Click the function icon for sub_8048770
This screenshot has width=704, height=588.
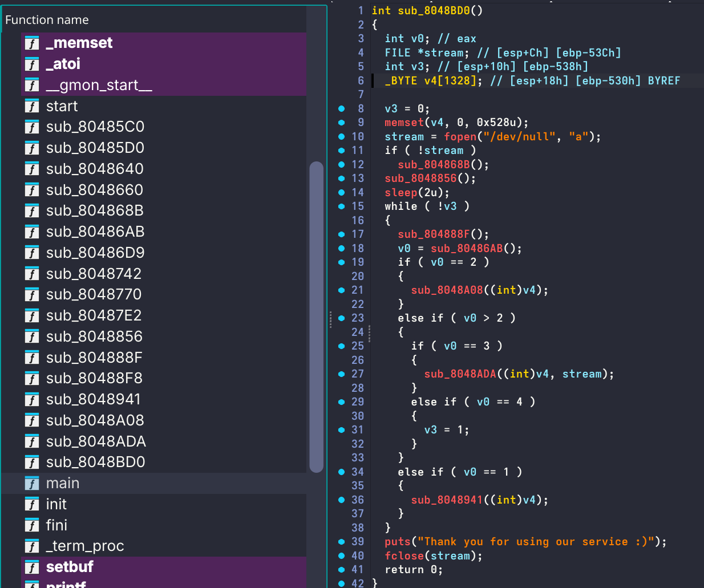32,294
